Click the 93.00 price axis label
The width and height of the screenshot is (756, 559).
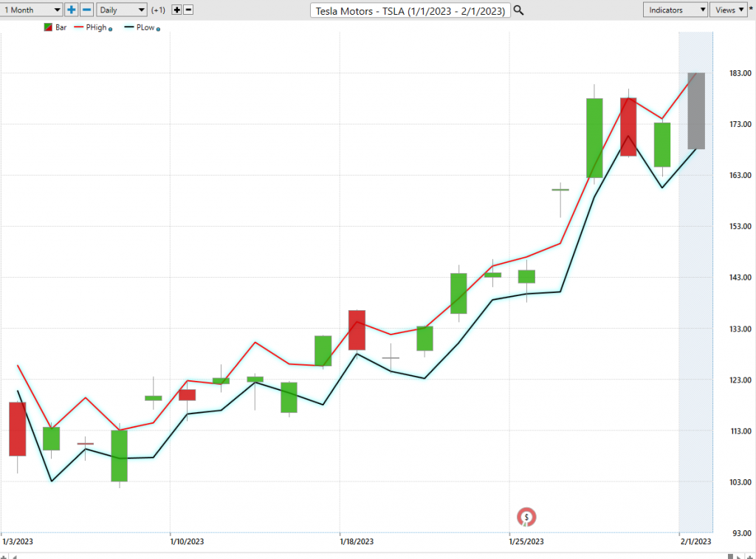tap(742, 533)
